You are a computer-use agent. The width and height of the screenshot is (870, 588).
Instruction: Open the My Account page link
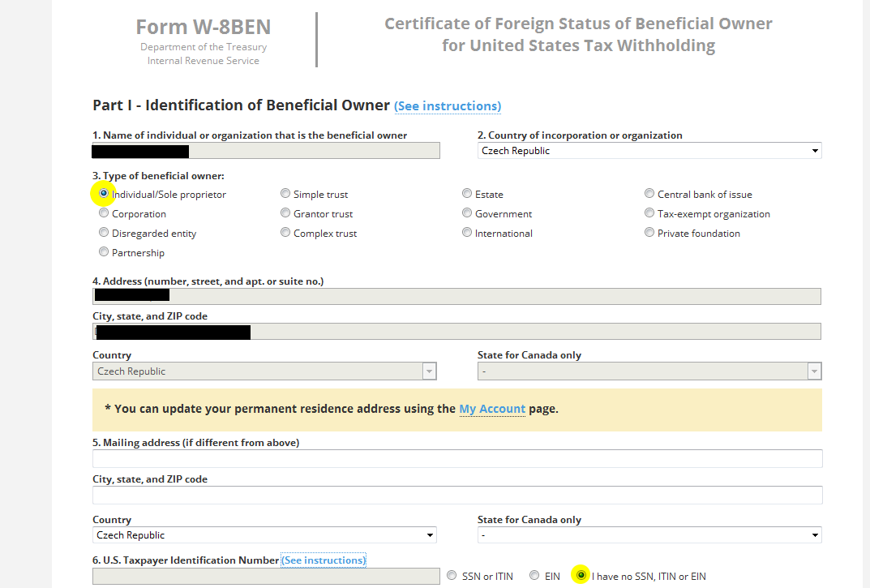point(492,409)
